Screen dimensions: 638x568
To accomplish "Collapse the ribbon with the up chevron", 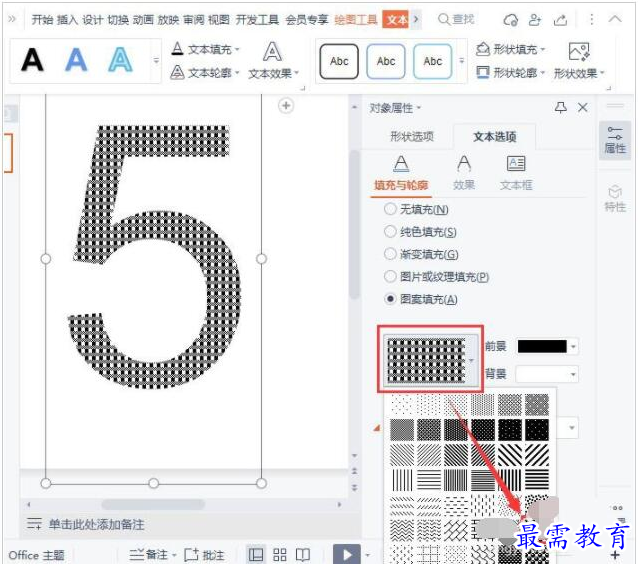I will click(x=615, y=19).
